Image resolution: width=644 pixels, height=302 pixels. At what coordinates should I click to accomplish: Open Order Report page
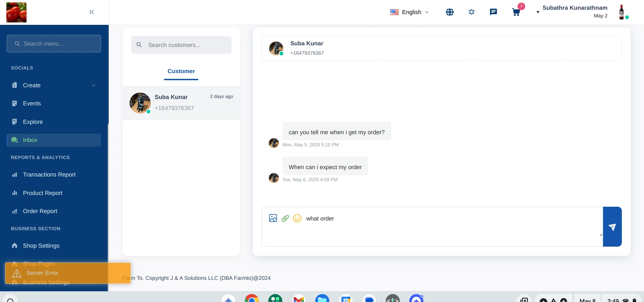tap(40, 211)
